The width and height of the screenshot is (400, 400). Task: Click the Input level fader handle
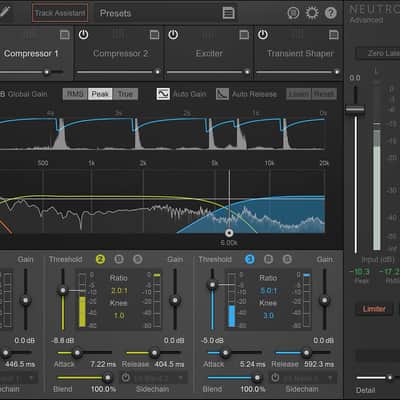click(x=355, y=109)
